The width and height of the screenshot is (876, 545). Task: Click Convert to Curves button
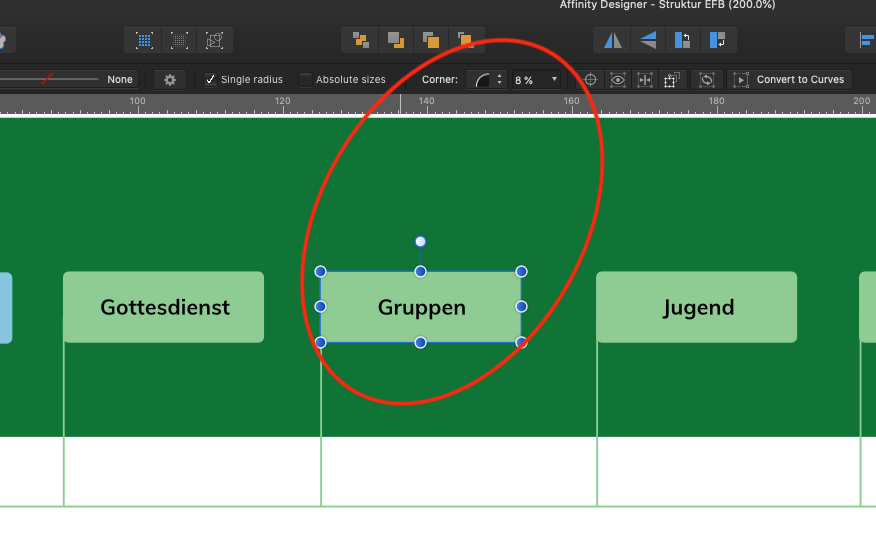point(789,80)
